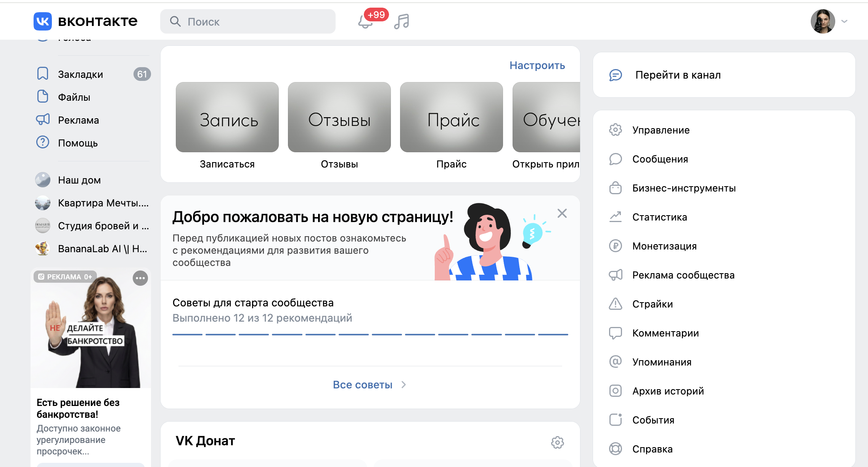The height and width of the screenshot is (467, 868).
Task: Click the Перейти в канал button
Action: coord(724,75)
